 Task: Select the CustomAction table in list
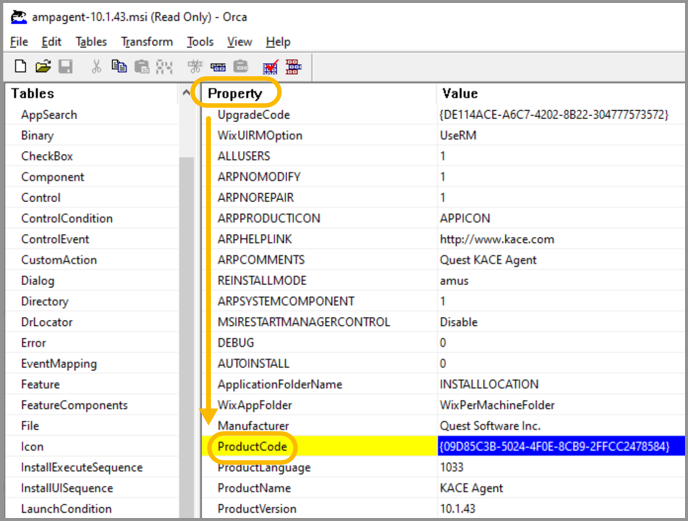click(59, 260)
